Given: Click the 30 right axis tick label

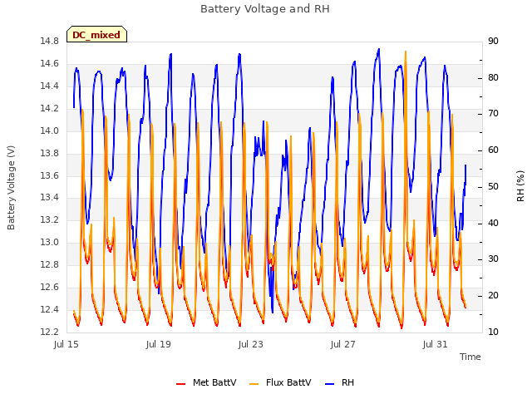Looking at the screenshot, I should click(x=493, y=259).
